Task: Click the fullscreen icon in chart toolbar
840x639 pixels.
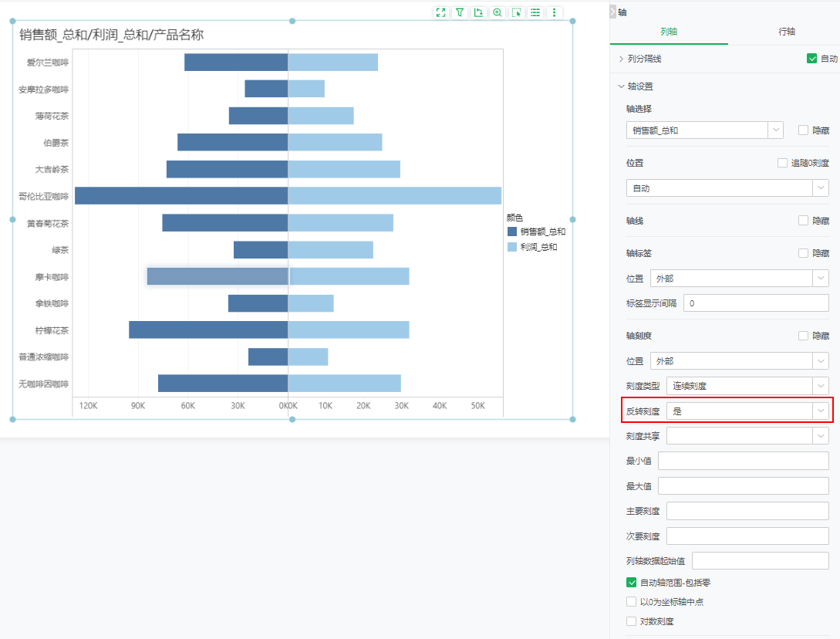Action: click(x=440, y=12)
